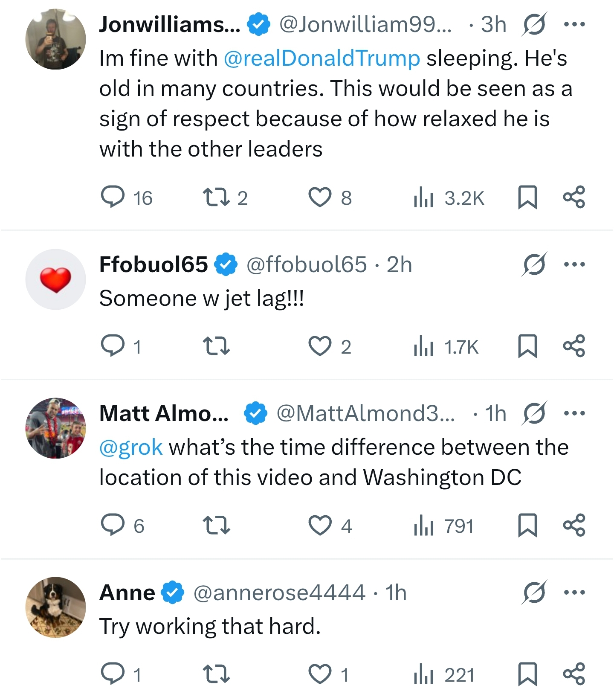614x700 pixels.
Task: View Ffobuol65 red heart profile picture
Action: click(55, 279)
